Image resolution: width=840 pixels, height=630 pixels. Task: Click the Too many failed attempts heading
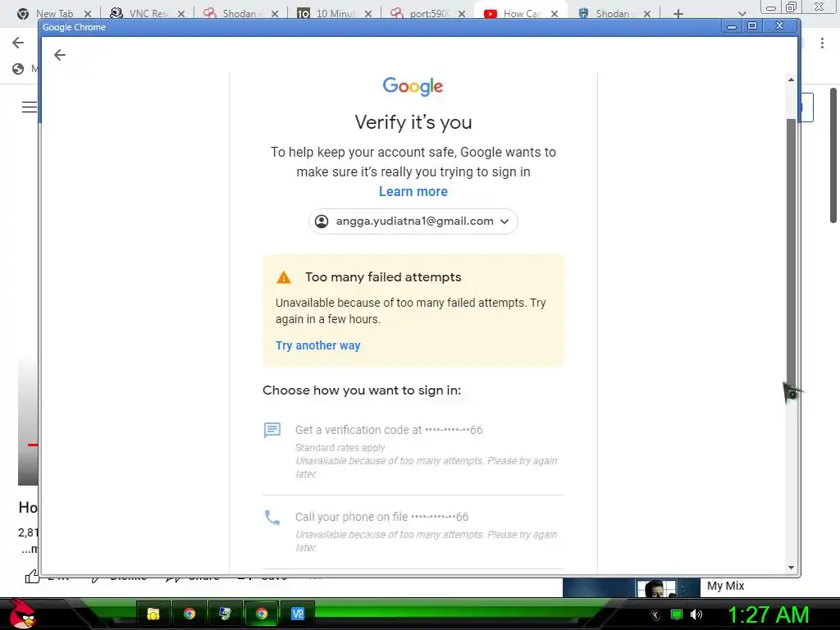click(383, 277)
